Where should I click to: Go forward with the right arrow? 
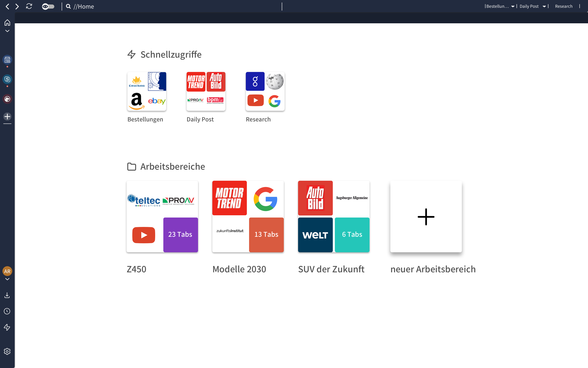click(17, 7)
